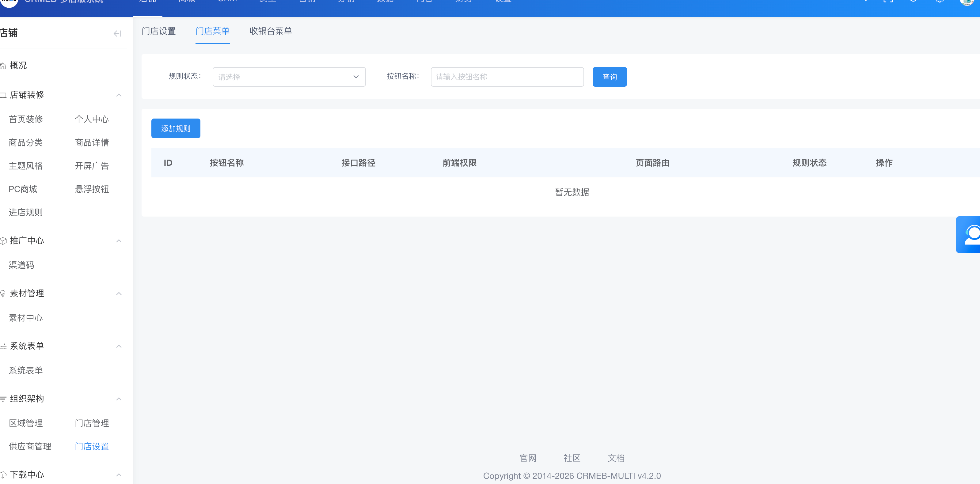Image resolution: width=980 pixels, height=484 pixels.
Task: Collapse the 系统表单 menu group
Action: [x=119, y=346]
